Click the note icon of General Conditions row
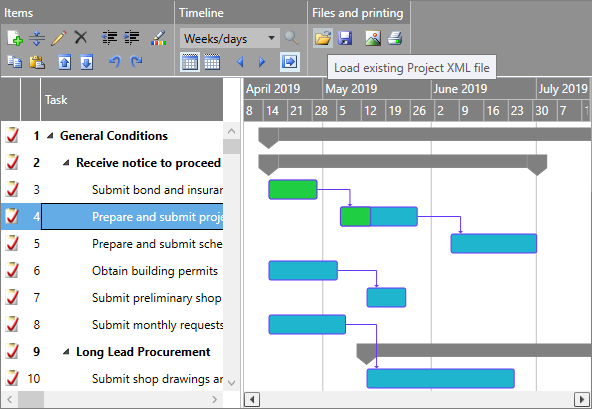Screen dimensions: 592x409 tap(12, 135)
